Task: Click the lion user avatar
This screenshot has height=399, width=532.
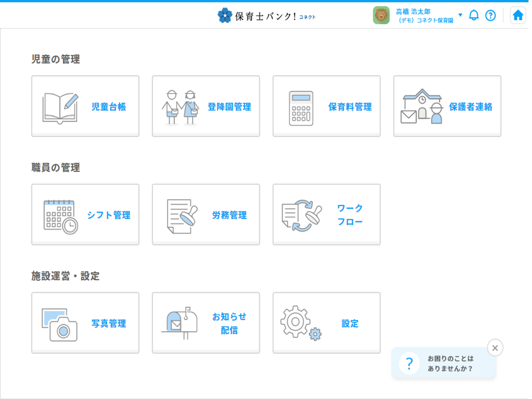Action: click(381, 15)
